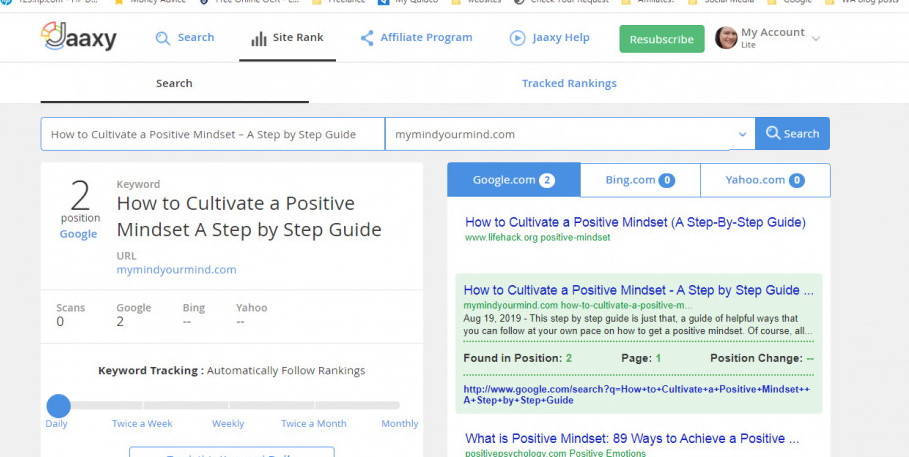This screenshot has height=457, width=909.
Task: Click the My Account label
Action: coord(773,32)
